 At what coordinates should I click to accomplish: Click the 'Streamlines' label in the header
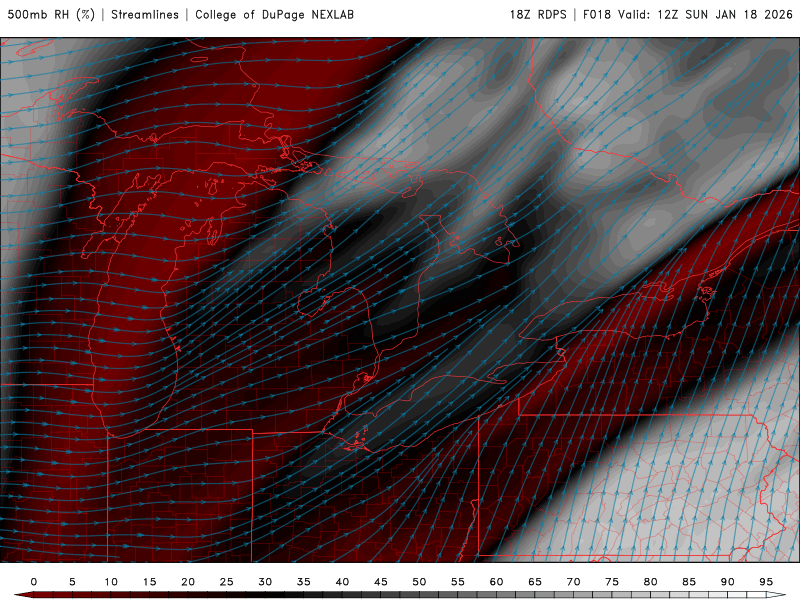click(145, 14)
